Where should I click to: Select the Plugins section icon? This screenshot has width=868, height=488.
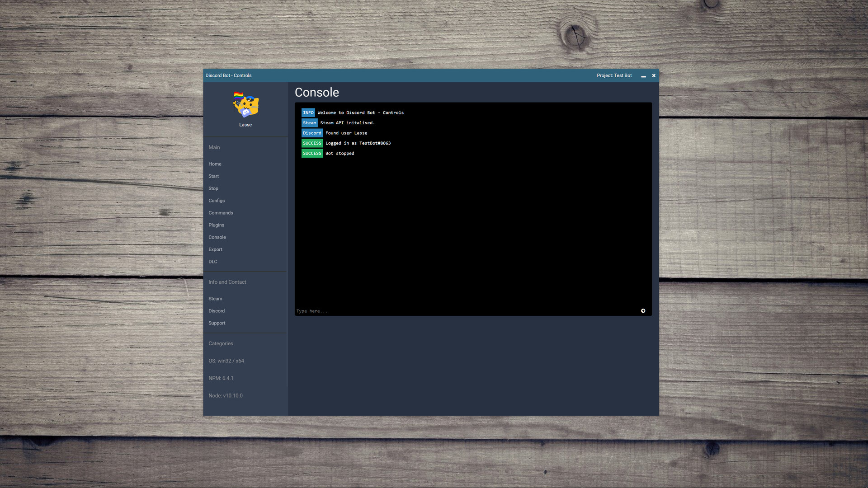pos(216,225)
